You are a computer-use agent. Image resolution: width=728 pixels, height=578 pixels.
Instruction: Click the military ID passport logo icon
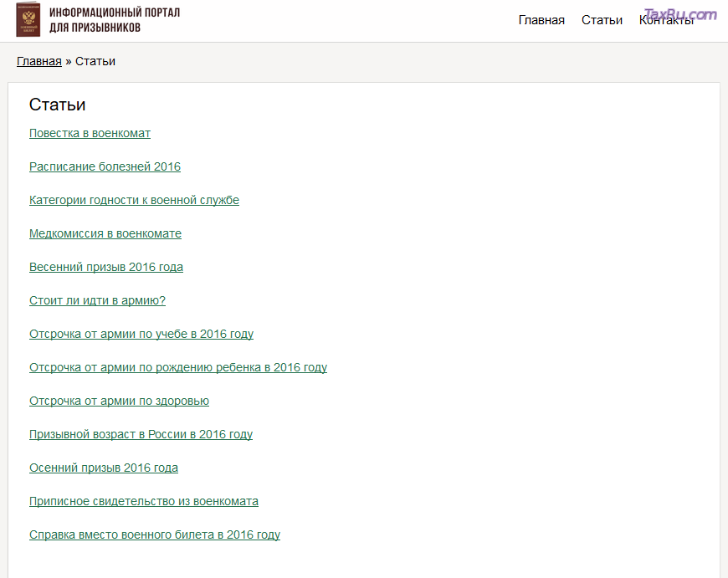28,20
